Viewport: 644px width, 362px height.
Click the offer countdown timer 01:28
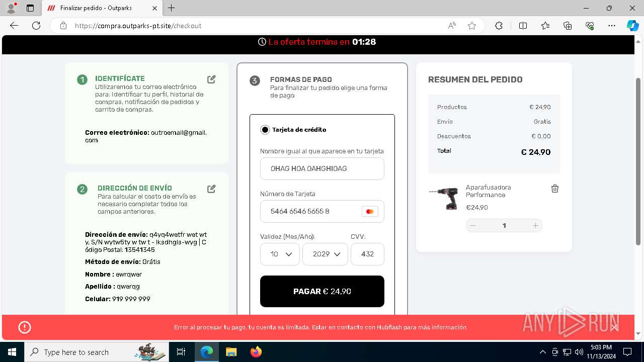(364, 42)
